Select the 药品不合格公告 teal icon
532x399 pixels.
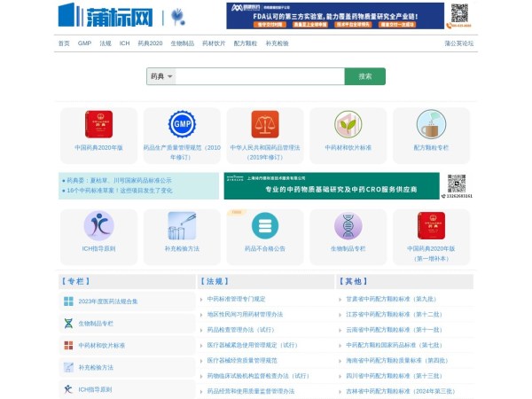point(265,226)
